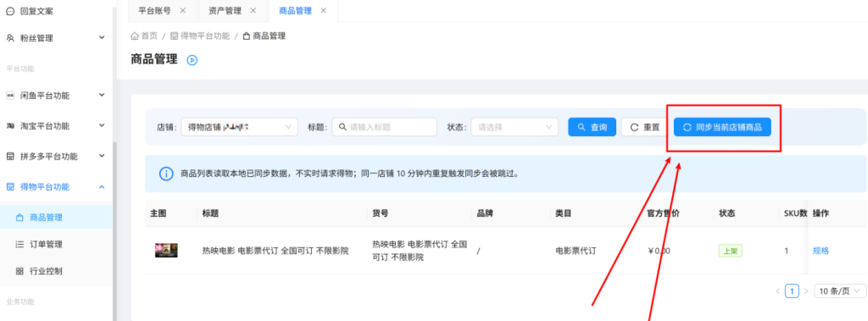Click 得物平台功能 in the breadcrumb

point(205,36)
